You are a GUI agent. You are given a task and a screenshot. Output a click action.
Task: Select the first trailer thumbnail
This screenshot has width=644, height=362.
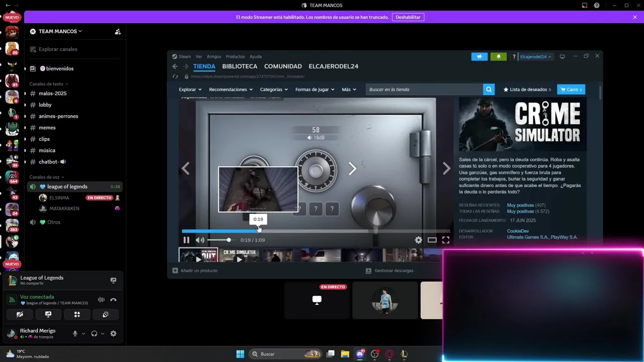pos(198,255)
